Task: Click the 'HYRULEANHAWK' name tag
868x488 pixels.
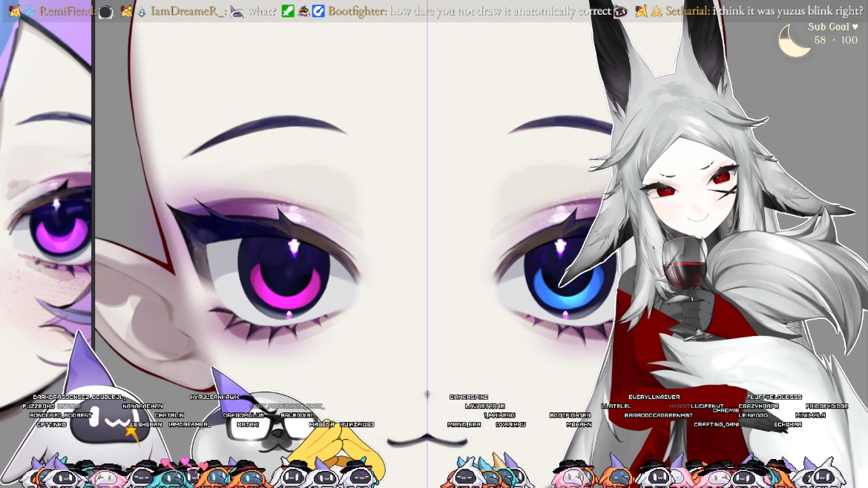Action: click(x=215, y=398)
